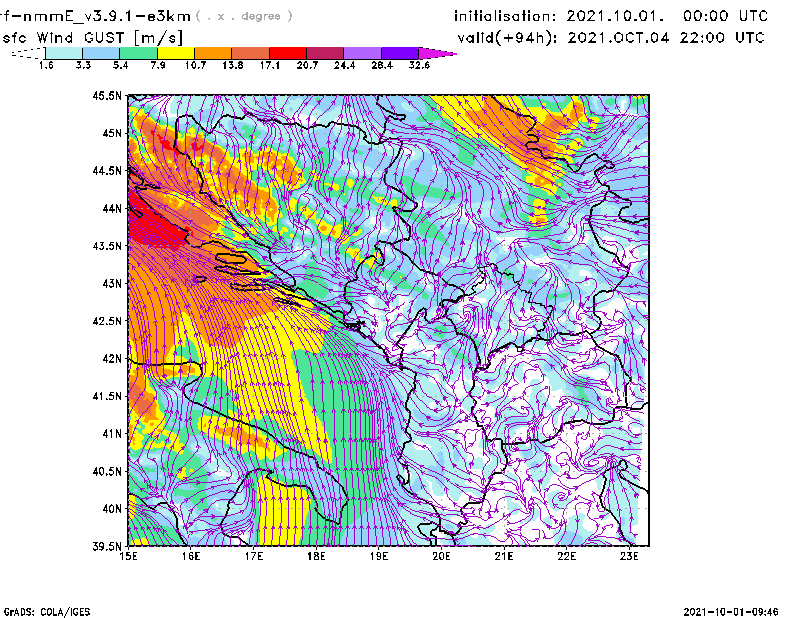The height and width of the screenshot is (618, 800).
Task: Click the 44N latitude label
Action: pyautogui.click(x=112, y=208)
